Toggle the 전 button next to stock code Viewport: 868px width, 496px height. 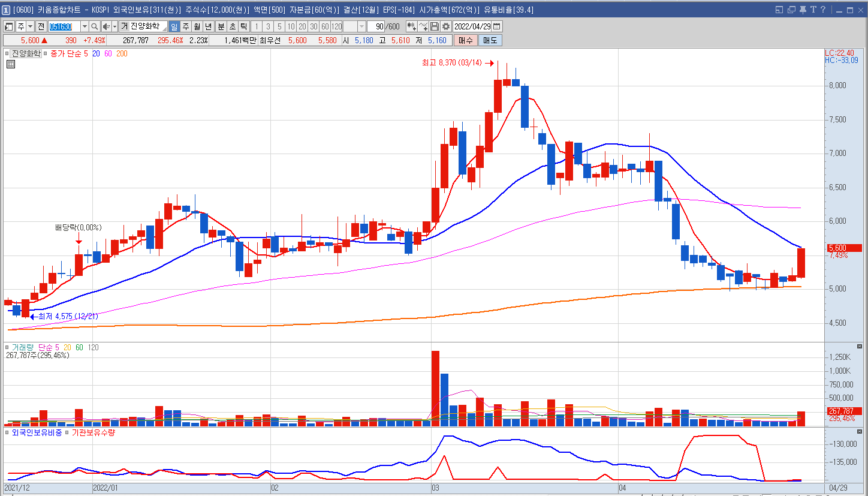click(x=41, y=26)
